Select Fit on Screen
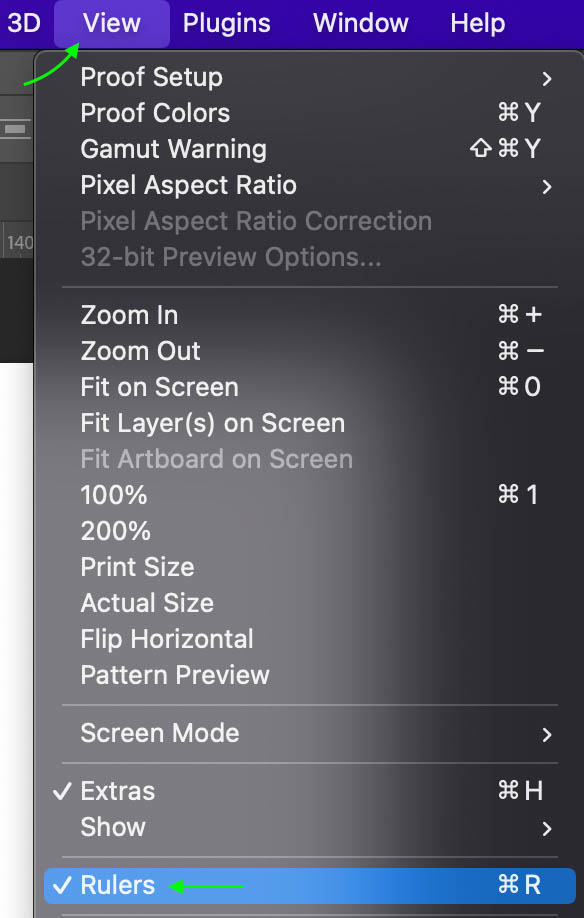The image size is (584, 918). [159, 387]
